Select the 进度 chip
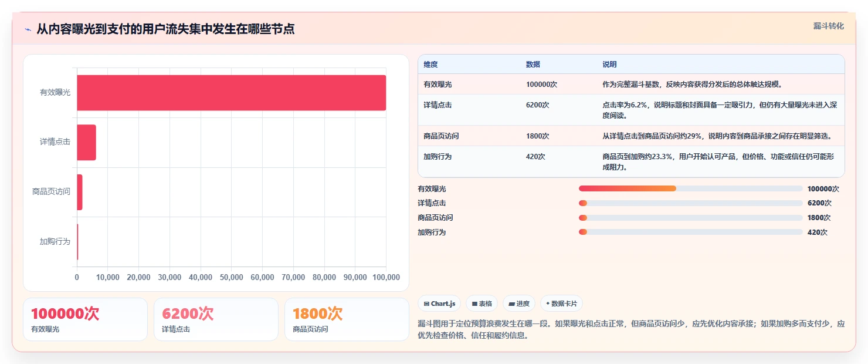 (519, 304)
